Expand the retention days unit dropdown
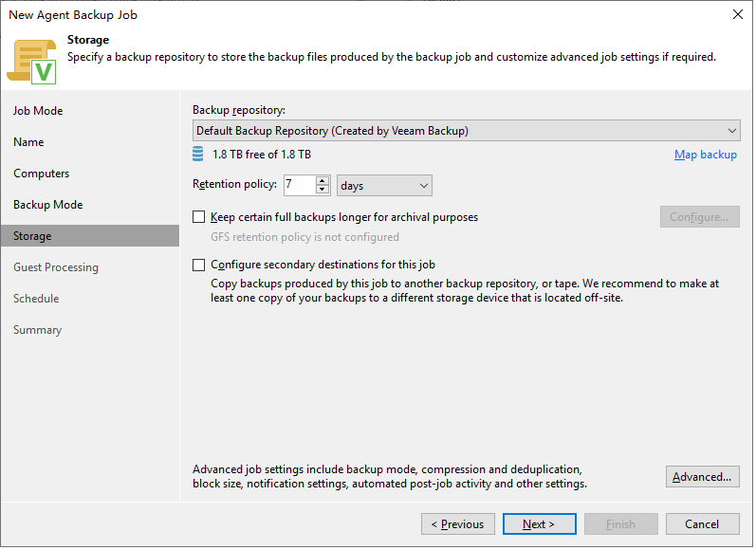Viewport: 756px width, 550px height. (385, 186)
